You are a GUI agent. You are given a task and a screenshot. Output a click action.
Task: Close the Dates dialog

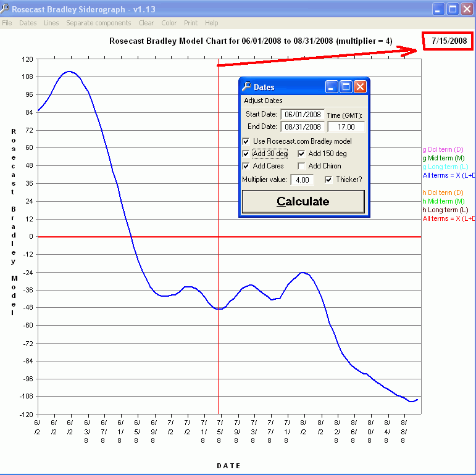(x=360, y=87)
